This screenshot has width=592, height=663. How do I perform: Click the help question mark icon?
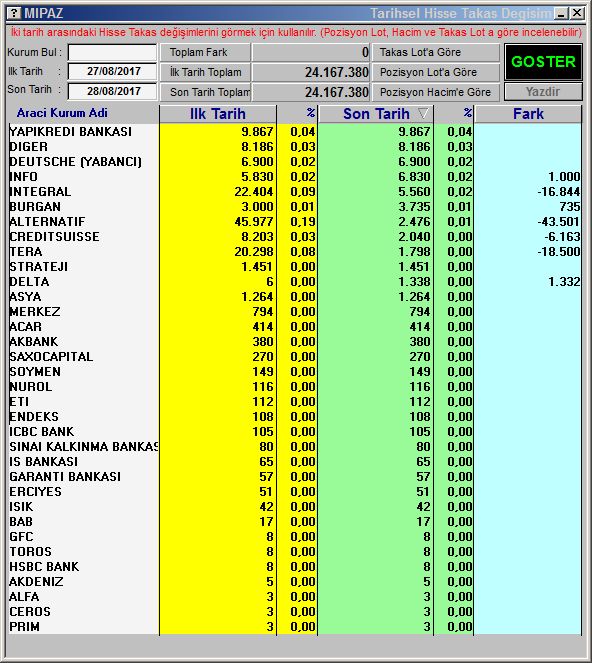click(14, 13)
